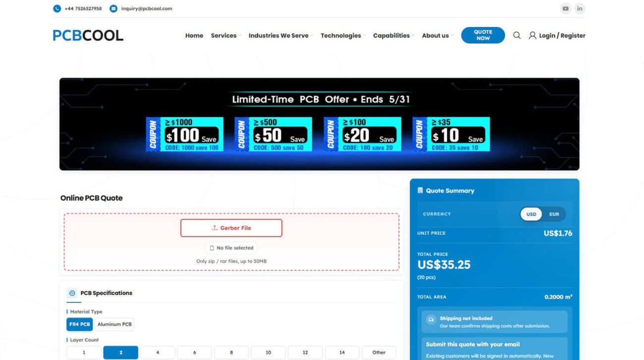Select Aluminum PCB material type
Image resolution: width=644 pixels, height=360 pixels.
click(x=114, y=324)
